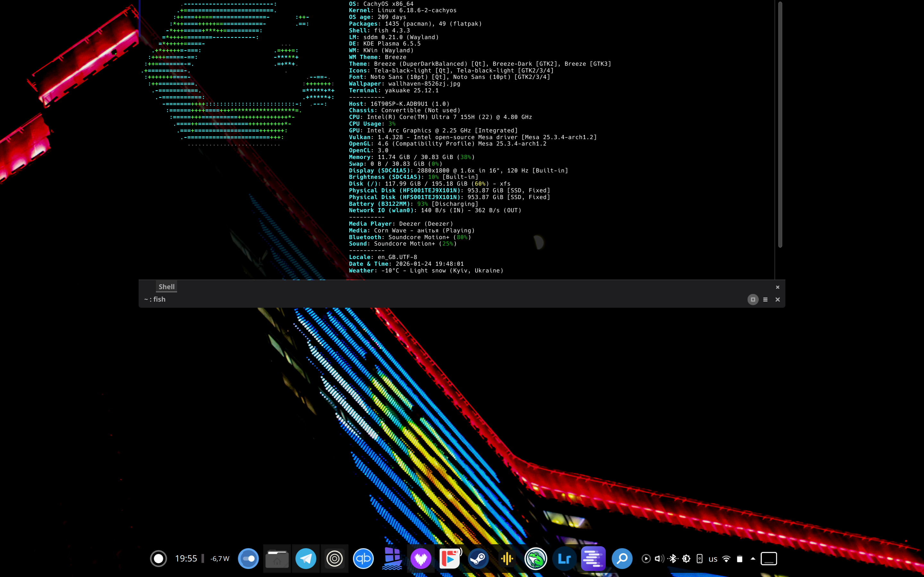Open Steam from the dock
924x577 pixels.
(x=478, y=559)
